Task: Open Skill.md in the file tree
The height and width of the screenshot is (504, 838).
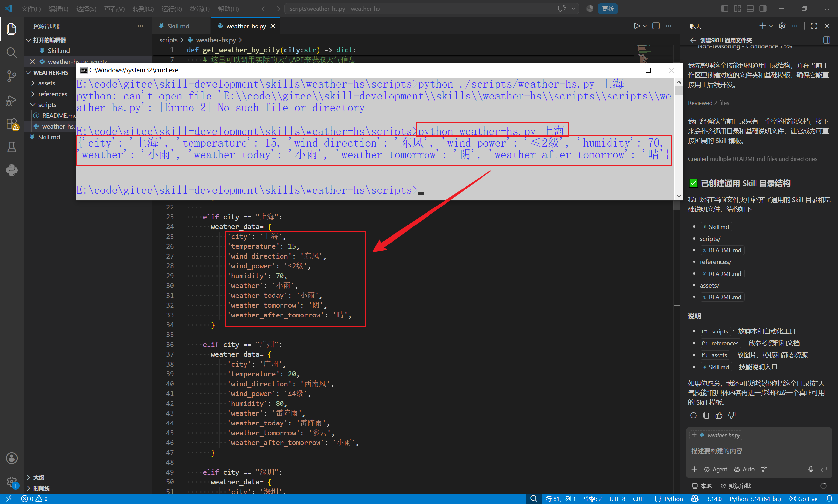Action: (x=49, y=137)
